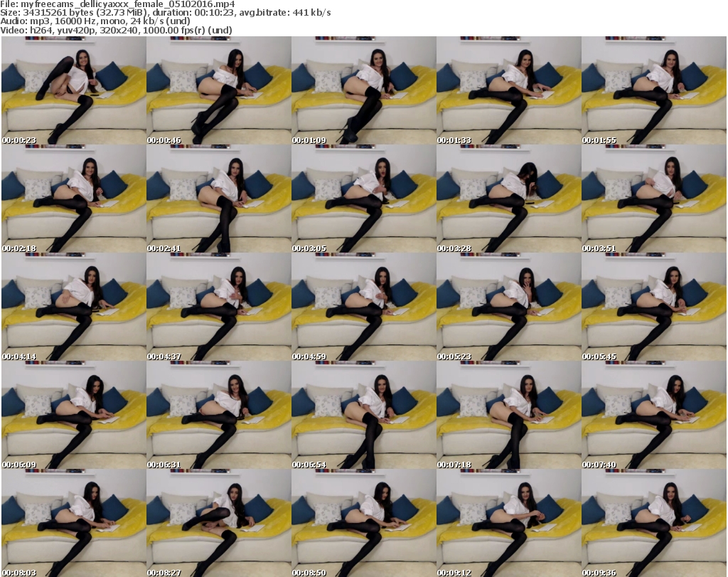Viewport: 728px width, 577px height.
Task: Select the frame marked 00:00:46
Action: [218, 91]
